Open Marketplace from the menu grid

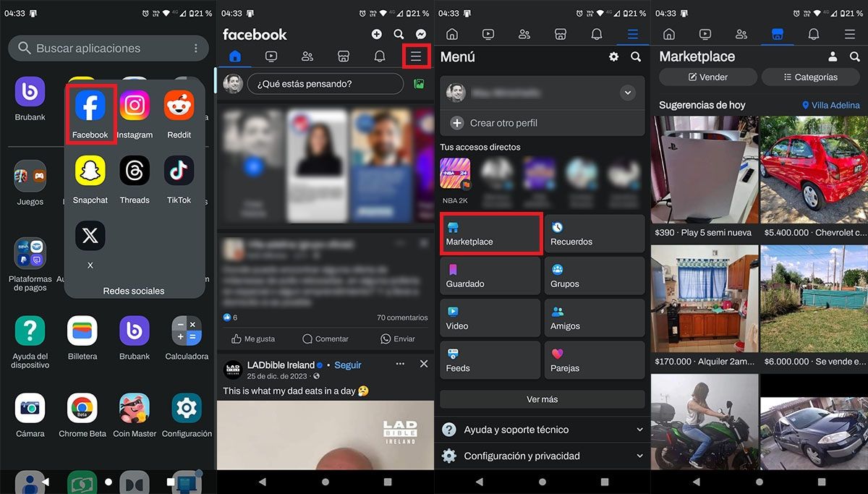coord(490,234)
